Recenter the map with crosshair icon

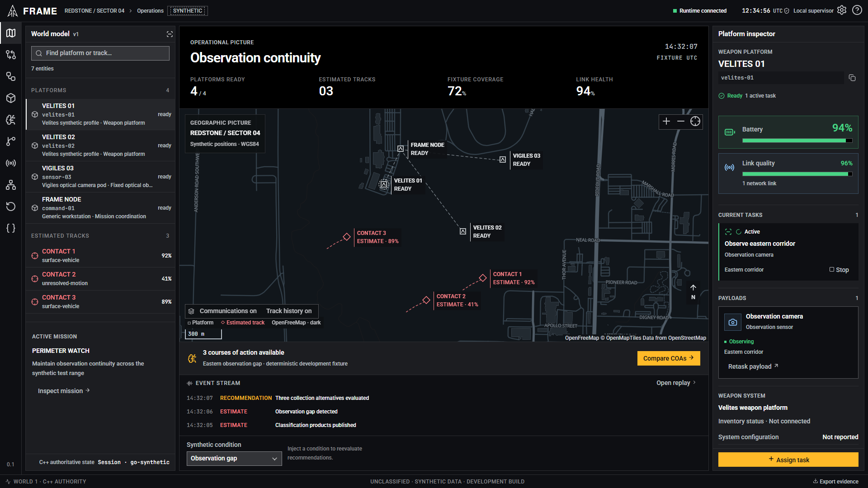point(695,121)
